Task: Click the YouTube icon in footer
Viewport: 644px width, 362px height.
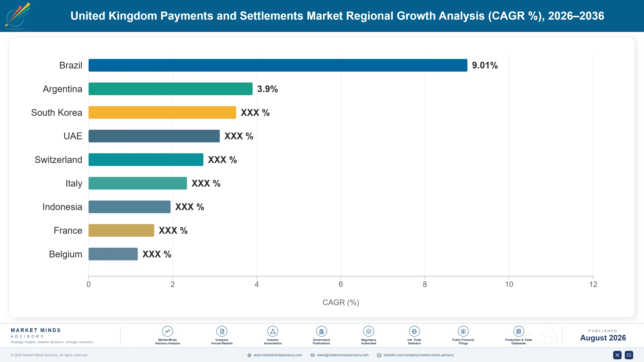Action: (x=629, y=355)
